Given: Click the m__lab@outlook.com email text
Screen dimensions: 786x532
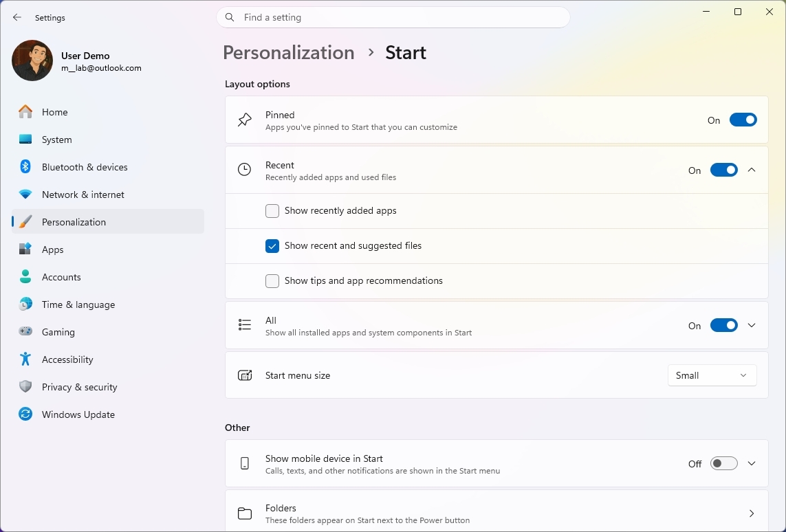Looking at the screenshot, I should point(101,68).
